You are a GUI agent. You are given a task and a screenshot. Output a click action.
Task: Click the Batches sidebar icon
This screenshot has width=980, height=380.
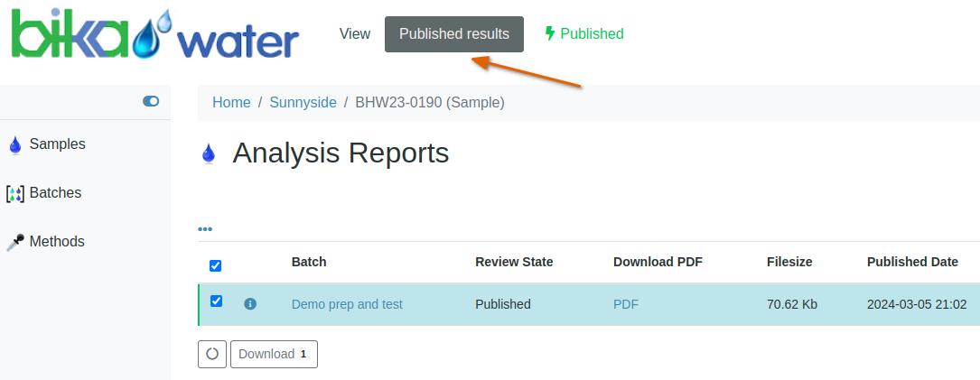pos(14,193)
